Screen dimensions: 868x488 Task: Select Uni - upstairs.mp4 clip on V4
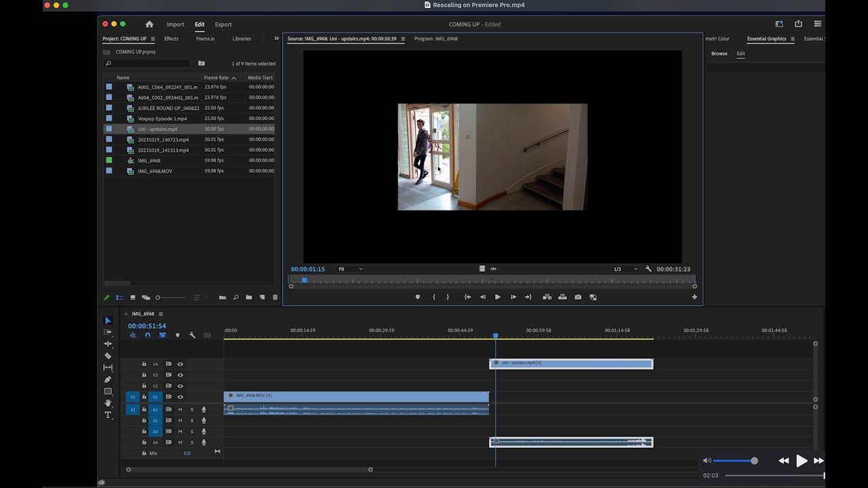(x=571, y=364)
